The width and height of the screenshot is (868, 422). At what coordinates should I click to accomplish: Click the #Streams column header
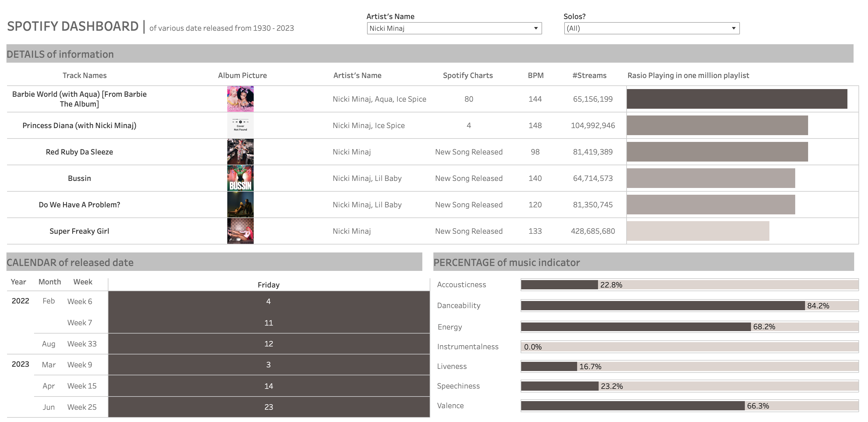pos(589,76)
